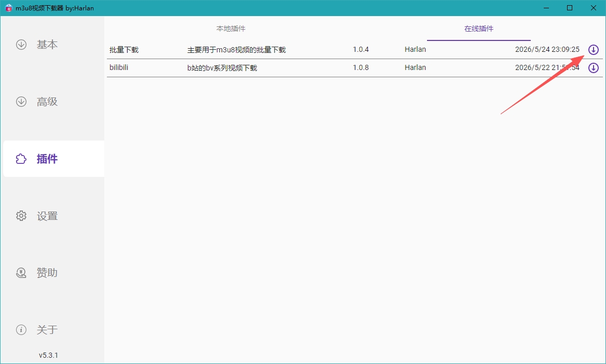Click the 设置 gear icon

coord(21,216)
